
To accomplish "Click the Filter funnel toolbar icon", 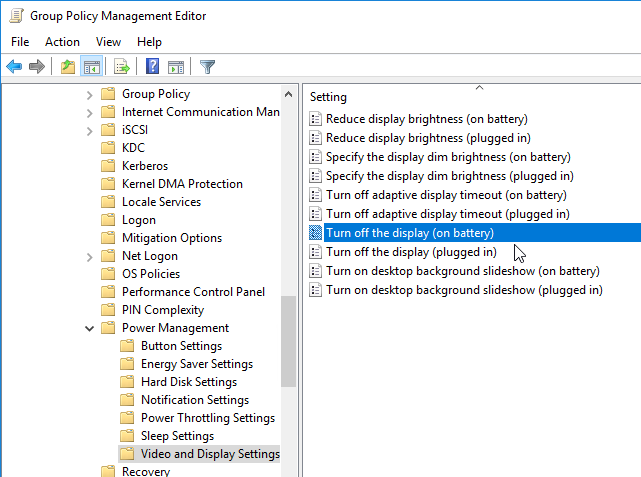I will click(x=207, y=66).
